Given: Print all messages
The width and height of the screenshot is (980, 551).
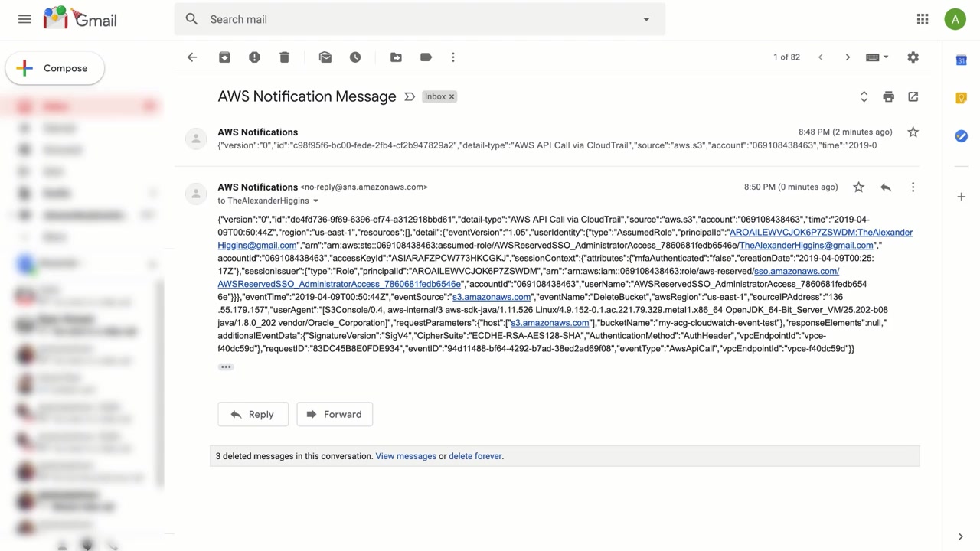Looking at the screenshot, I should [x=888, y=96].
